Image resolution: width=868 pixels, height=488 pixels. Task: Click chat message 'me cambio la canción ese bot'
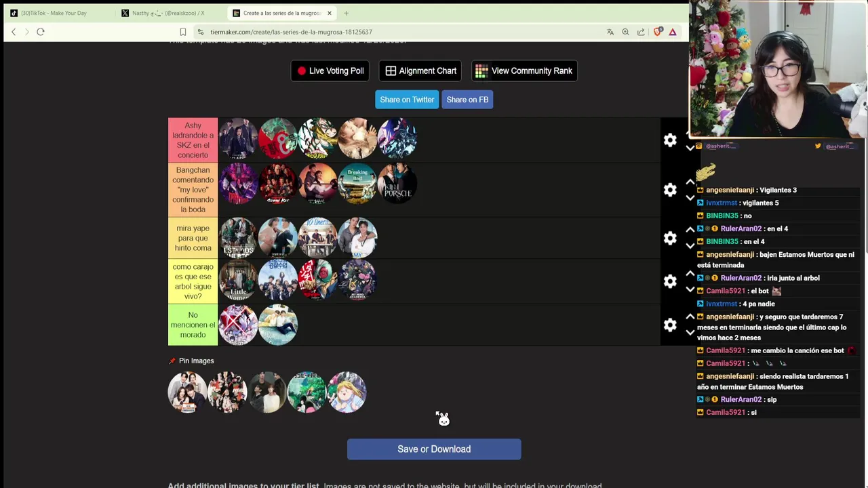point(797,350)
